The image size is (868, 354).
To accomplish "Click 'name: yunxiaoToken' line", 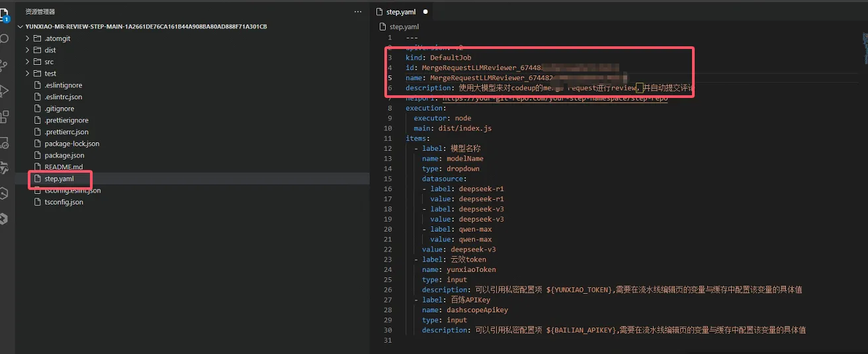I will tap(458, 269).
